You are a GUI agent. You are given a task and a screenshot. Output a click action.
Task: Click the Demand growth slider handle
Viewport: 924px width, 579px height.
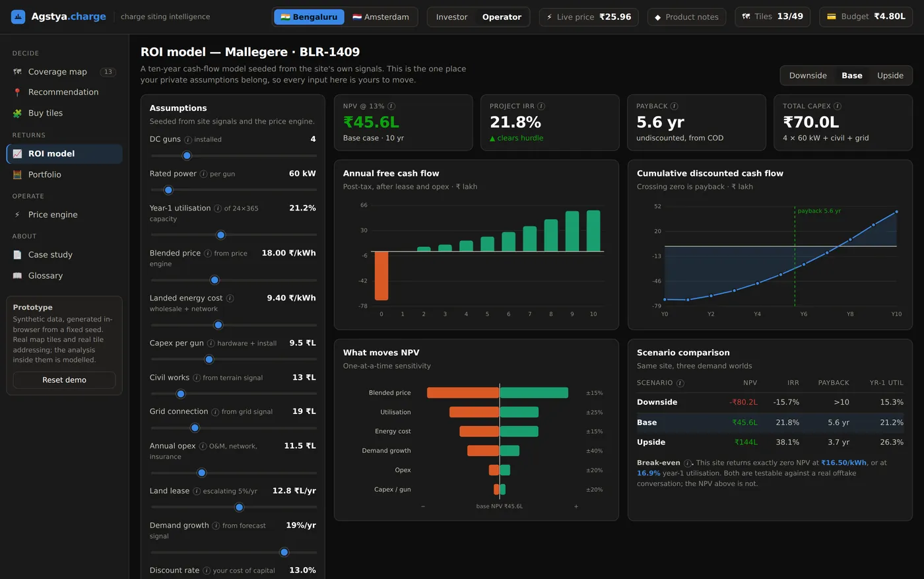click(284, 553)
